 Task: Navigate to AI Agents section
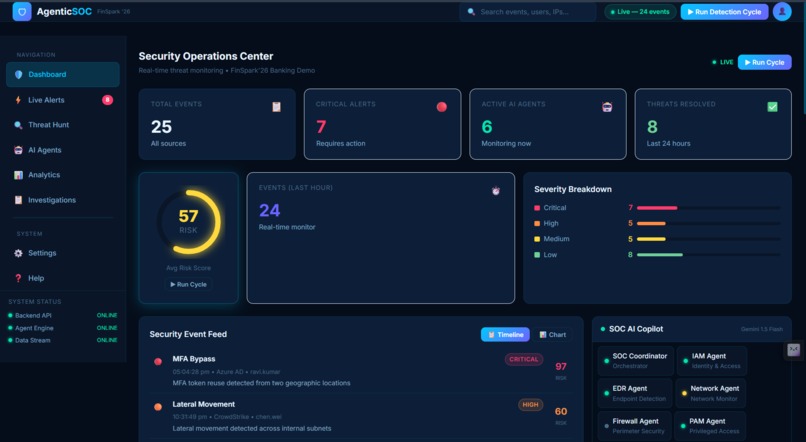63,150
